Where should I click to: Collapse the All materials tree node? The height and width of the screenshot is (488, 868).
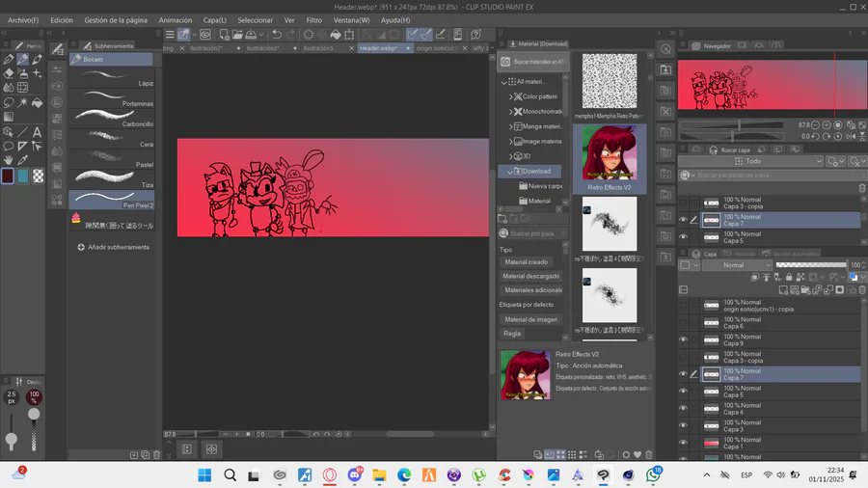click(x=503, y=82)
